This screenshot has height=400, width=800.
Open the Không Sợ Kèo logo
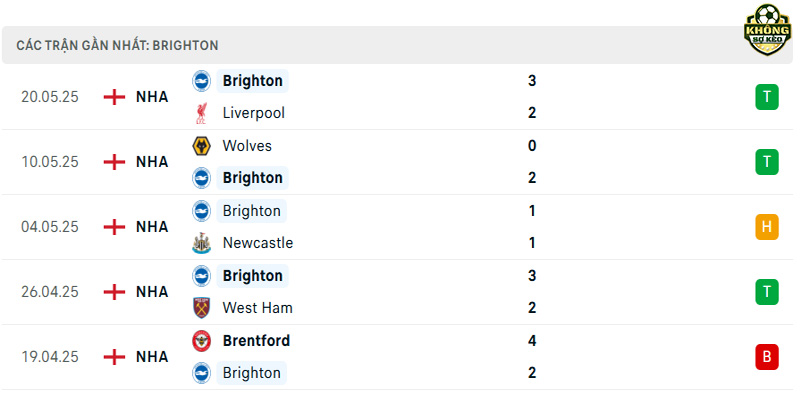767,30
